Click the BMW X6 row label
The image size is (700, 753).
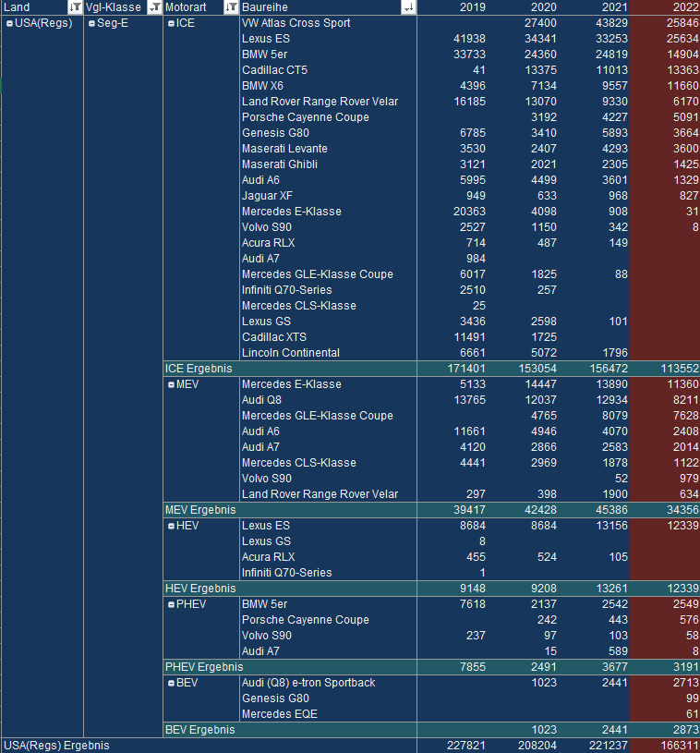pos(262,86)
